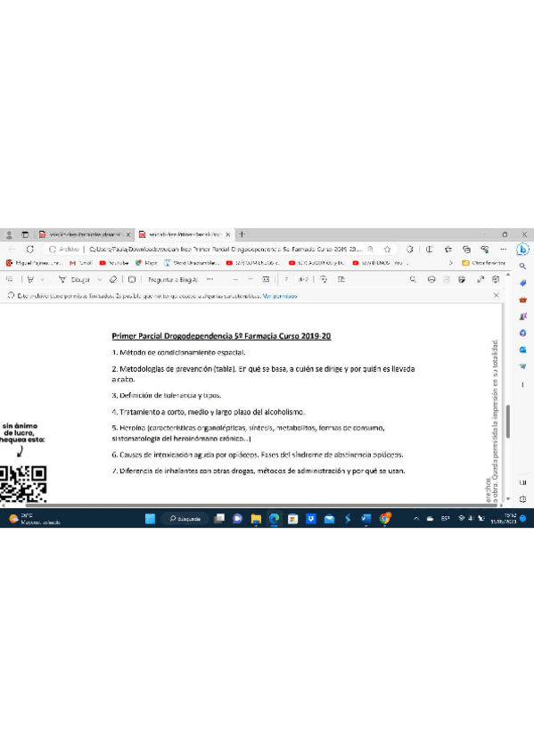This screenshot has width=534, height=756.
Task: Show more bookmarks chevron
Action: (x=450, y=263)
